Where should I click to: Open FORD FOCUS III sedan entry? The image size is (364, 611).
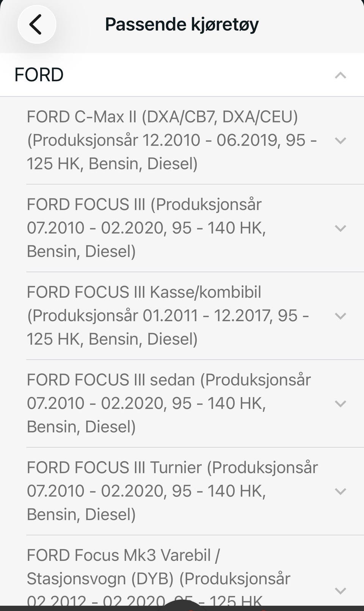[182, 404]
